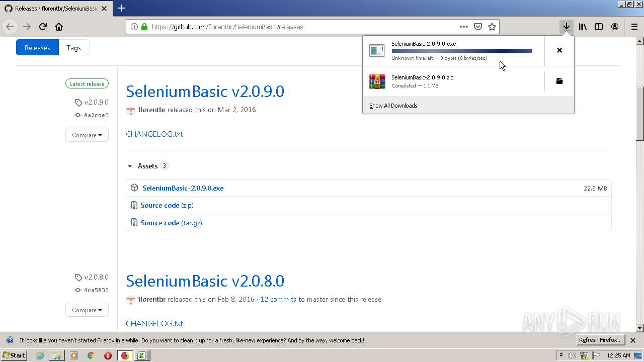Click the Latest release badge

click(87, 84)
